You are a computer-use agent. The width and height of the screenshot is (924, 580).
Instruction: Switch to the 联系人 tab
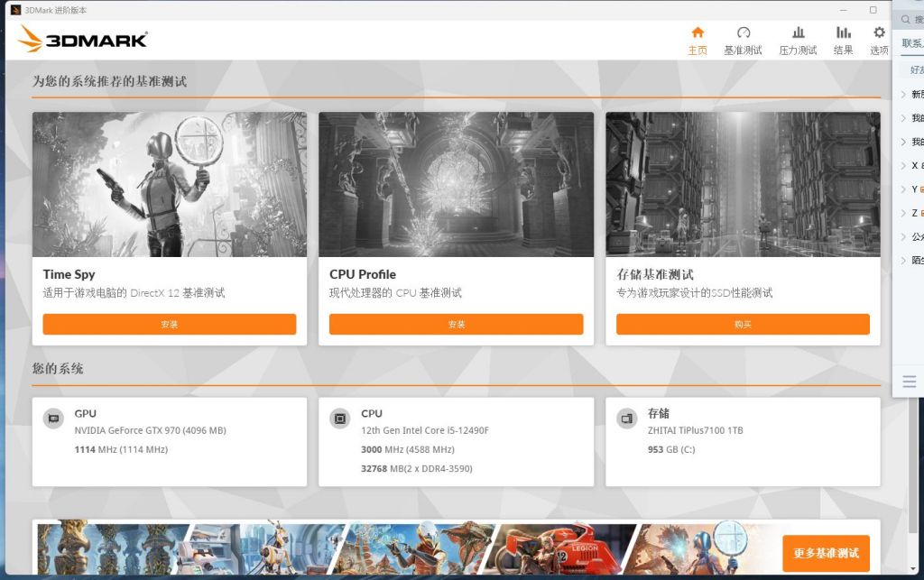(910, 41)
